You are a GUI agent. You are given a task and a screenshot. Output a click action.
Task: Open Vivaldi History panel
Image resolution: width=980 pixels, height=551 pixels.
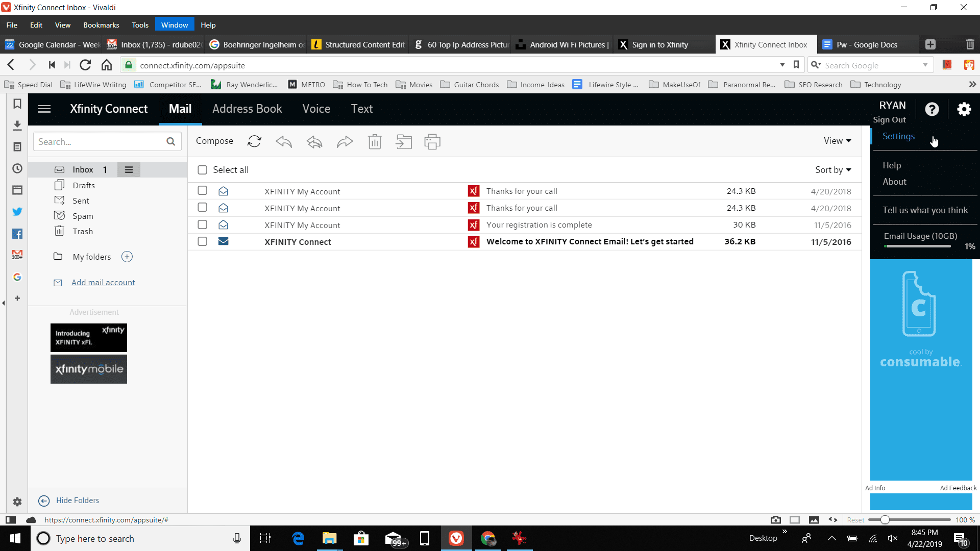coord(17,168)
